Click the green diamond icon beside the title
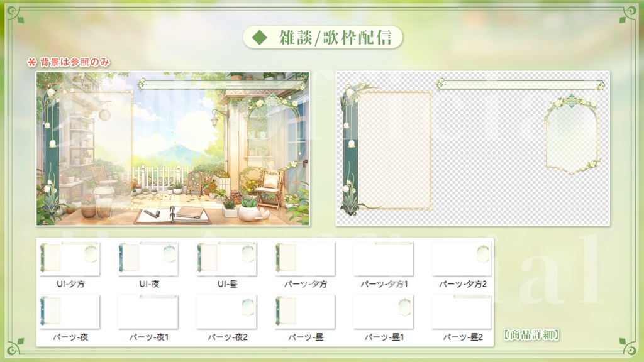The width and height of the screenshot is (644, 362). [x=259, y=38]
